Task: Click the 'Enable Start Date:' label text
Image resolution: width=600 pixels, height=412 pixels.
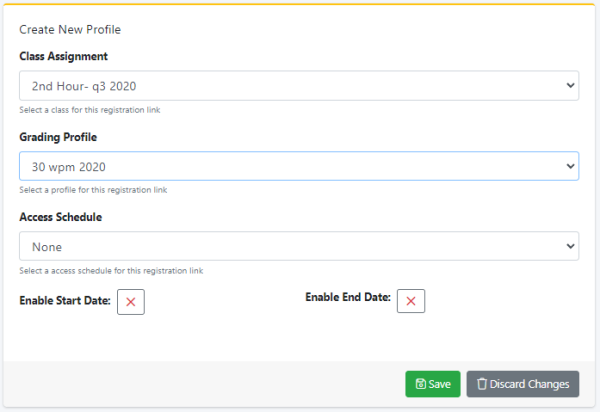Action: (x=65, y=301)
